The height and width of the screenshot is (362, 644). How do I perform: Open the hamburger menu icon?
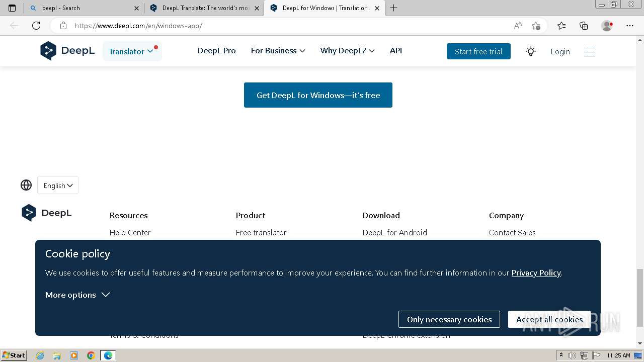coord(590,51)
